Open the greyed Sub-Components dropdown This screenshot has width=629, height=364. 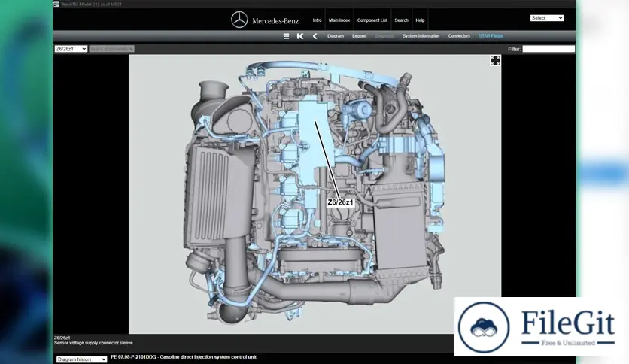pos(111,49)
